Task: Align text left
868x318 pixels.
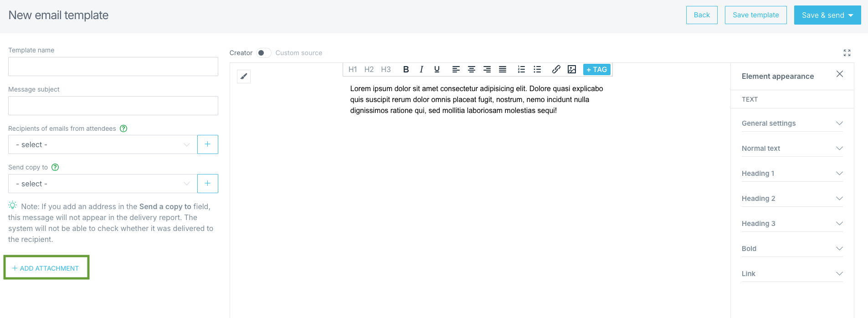Action: (456, 69)
